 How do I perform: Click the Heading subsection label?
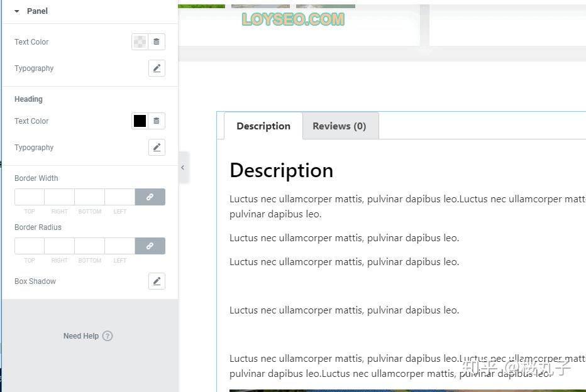pyautogui.click(x=28, y=99)
